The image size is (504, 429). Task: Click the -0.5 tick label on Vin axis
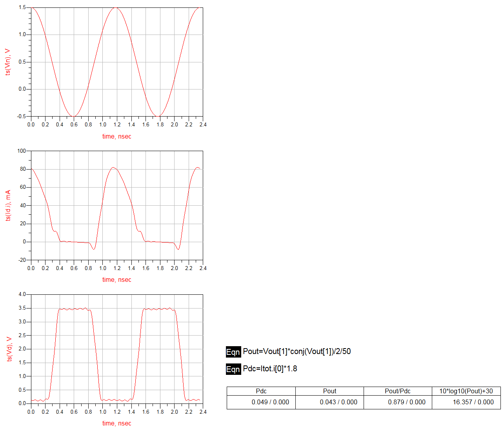pos(22,117)
